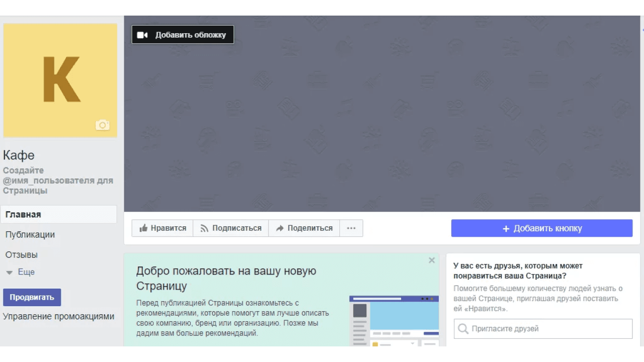Click the Кафе page name
The image size is (644, 362).
pos(19,155)
